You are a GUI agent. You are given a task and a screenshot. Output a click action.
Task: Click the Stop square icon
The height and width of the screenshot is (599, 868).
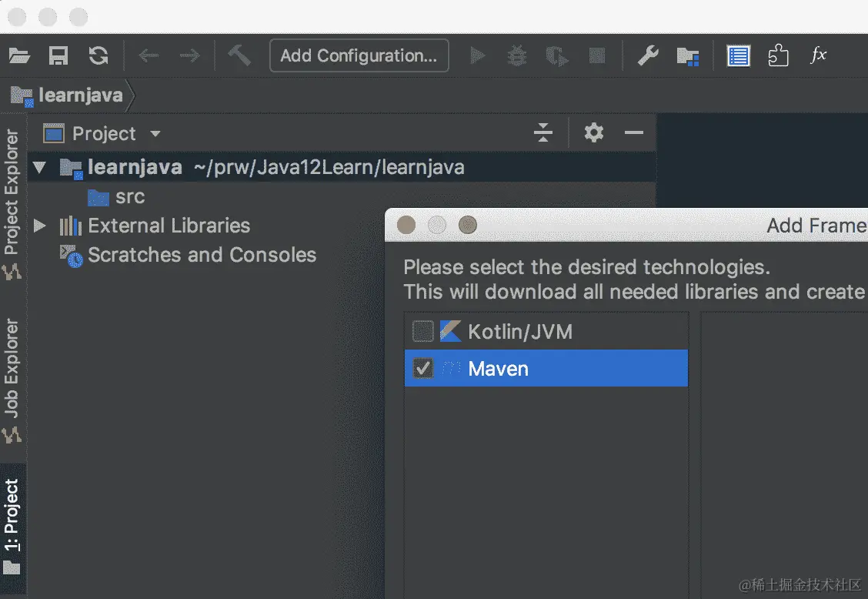(597, 55)
